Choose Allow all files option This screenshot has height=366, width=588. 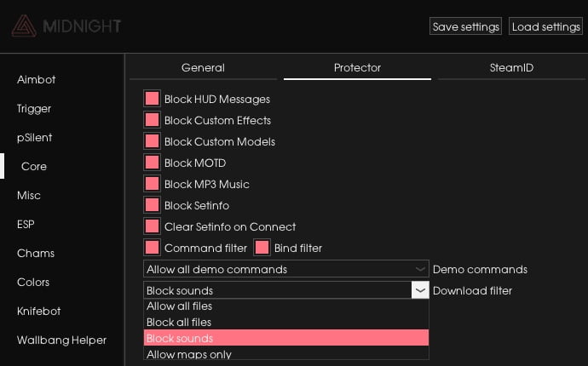pyautogui.click(x=286, y=306)
